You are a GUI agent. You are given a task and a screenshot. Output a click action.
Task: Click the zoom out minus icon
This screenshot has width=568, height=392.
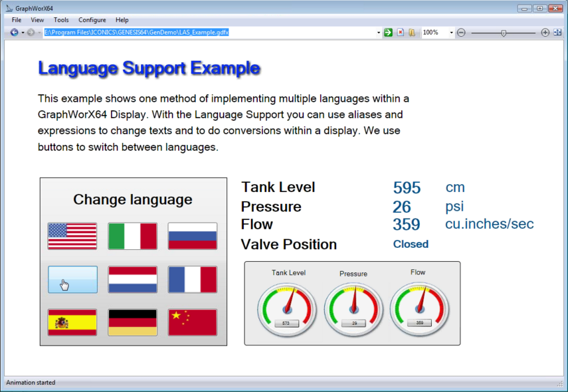point(461,33)
